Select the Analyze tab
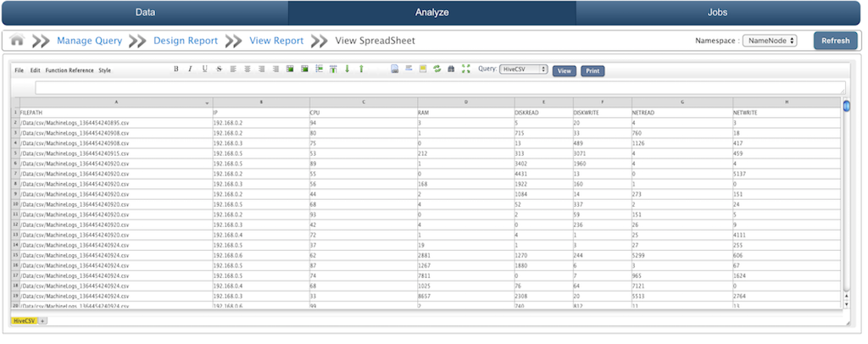This screenshot has height=344, width=868. click(431, 13)
